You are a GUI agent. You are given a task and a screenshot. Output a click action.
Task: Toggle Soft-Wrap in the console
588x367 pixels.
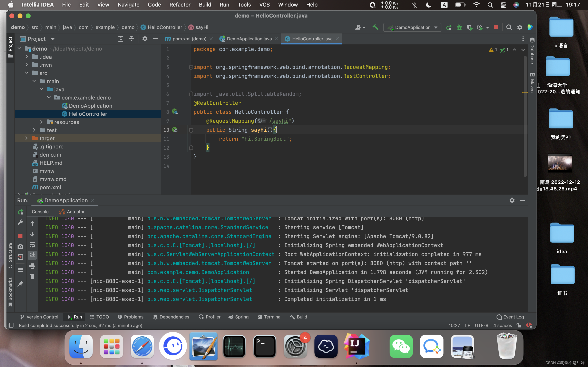tap(32, 245)
